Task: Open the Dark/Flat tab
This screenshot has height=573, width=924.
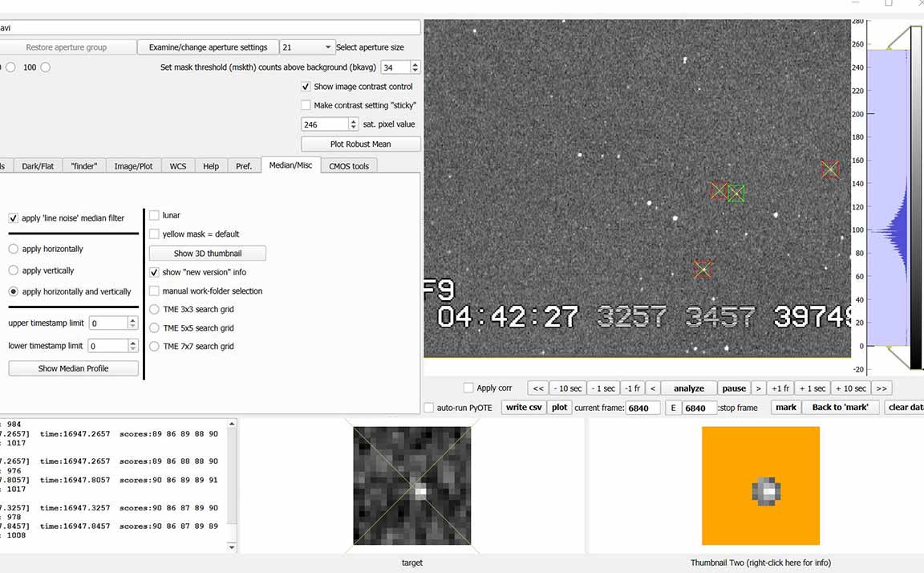Action: click(x=37, y=166)
